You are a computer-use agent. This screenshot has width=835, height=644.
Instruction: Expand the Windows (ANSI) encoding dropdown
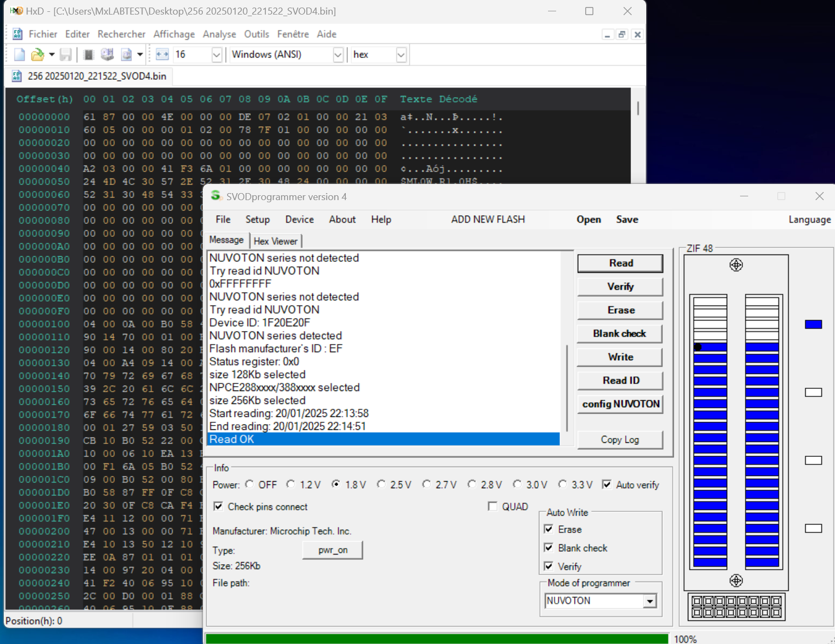coord(338,54)
